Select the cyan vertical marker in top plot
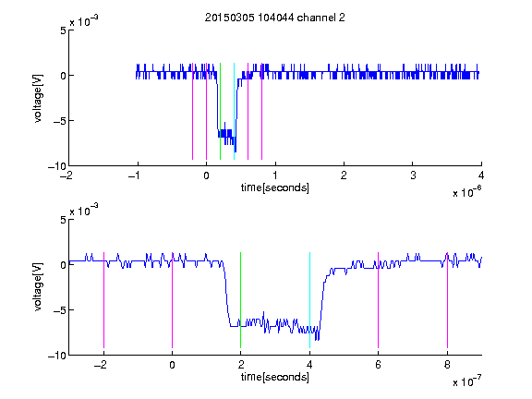 (234, 111)
